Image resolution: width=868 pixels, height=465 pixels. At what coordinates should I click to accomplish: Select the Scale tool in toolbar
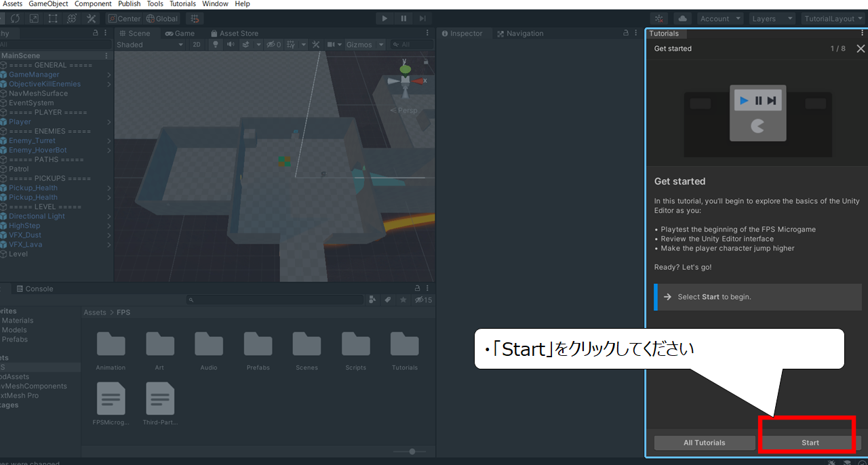point(34,18)
